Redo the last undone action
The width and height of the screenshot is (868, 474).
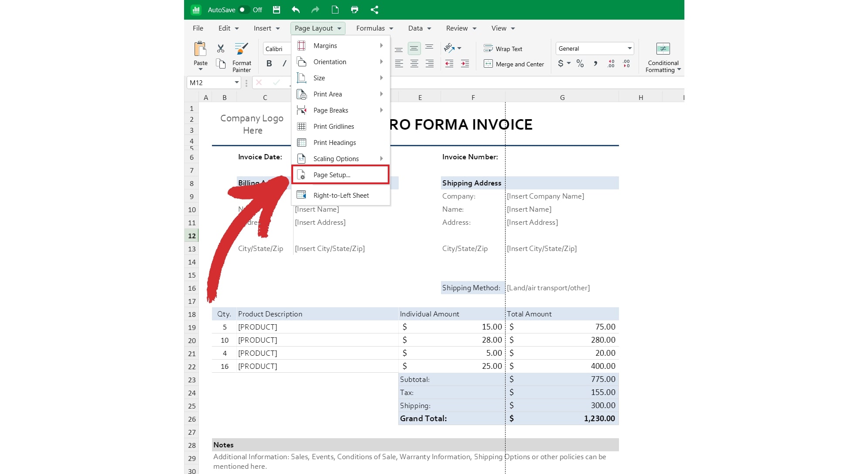coord(315,10)
